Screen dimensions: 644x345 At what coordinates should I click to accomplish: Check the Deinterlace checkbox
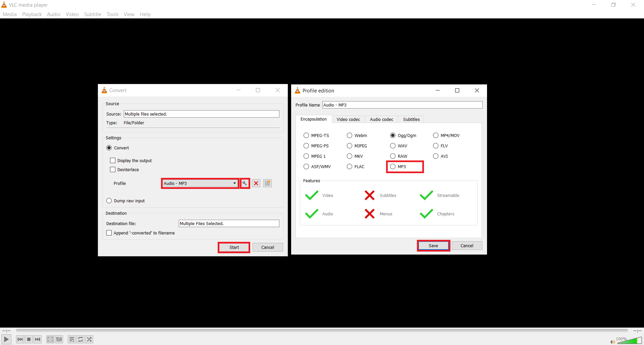pyautogui.click(x=113, y=169)
